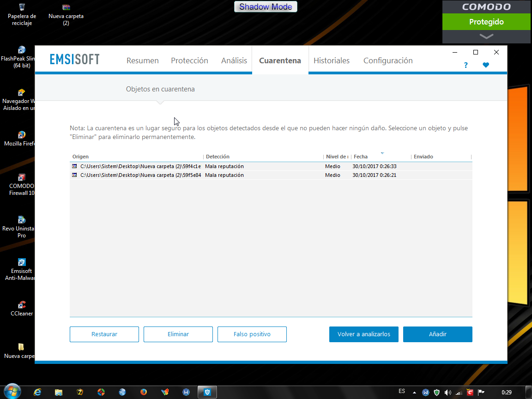
Task: Click the Restaurar button
Action: coord(104,334)
